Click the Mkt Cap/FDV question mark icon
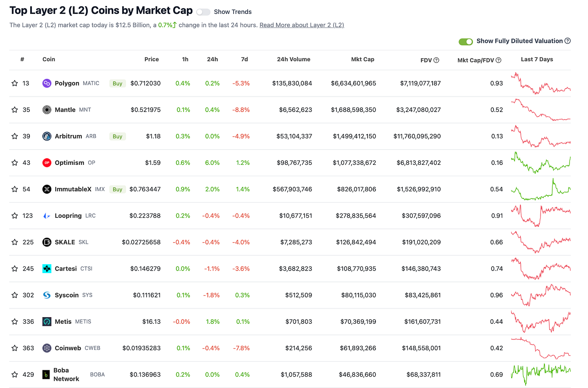588x388 pixels. tap(498, 60)
